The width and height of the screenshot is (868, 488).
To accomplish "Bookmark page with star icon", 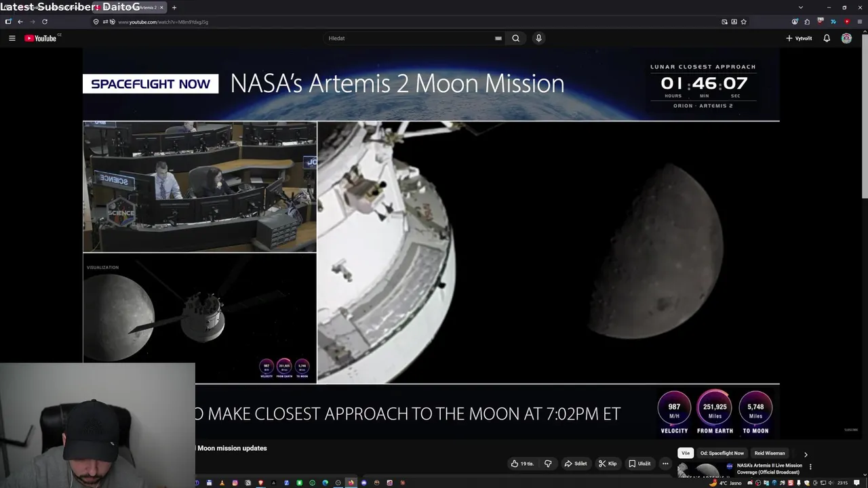I will pyautogui.click(x=744, y=22).
